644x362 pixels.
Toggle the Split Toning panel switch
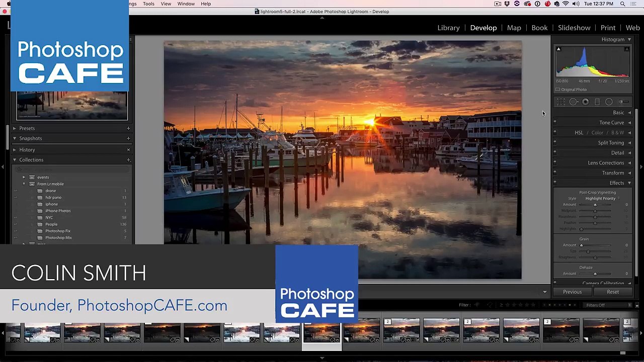555,143
